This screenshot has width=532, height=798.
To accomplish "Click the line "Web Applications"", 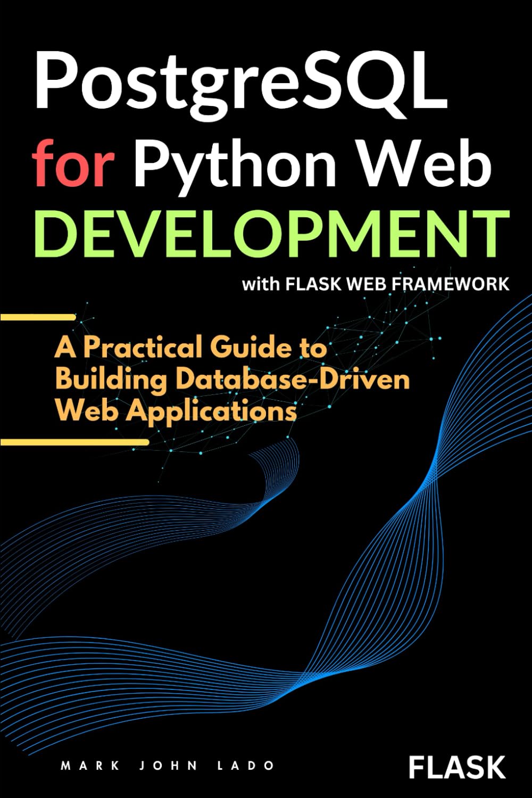I will point(176,412).
